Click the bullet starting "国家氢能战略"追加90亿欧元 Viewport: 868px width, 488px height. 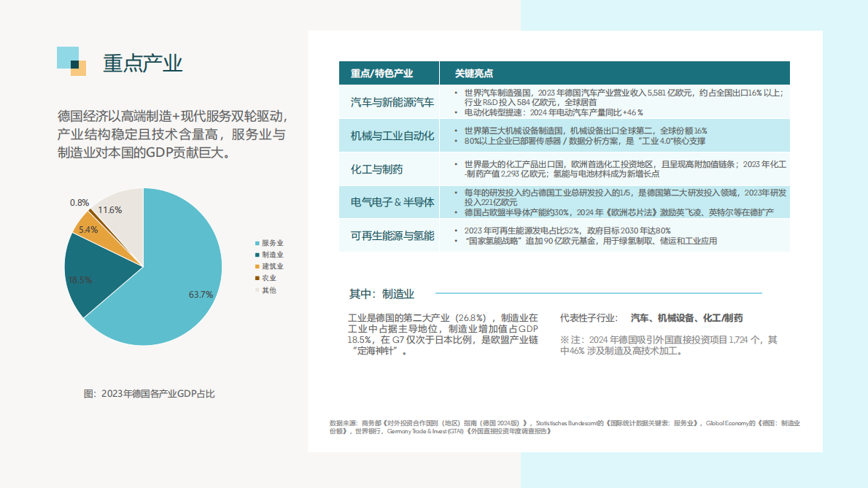591,241
